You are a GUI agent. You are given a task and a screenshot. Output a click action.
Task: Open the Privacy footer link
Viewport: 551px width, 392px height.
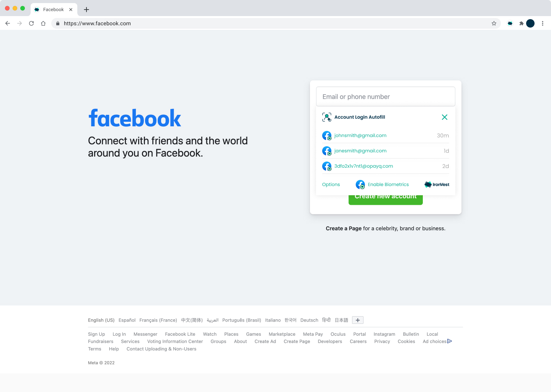click(382, 341)
